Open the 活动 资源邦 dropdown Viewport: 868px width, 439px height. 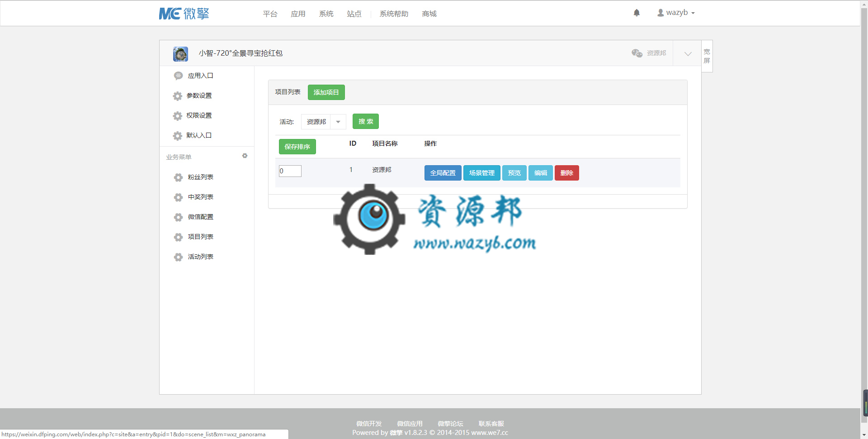pos(323,122)
